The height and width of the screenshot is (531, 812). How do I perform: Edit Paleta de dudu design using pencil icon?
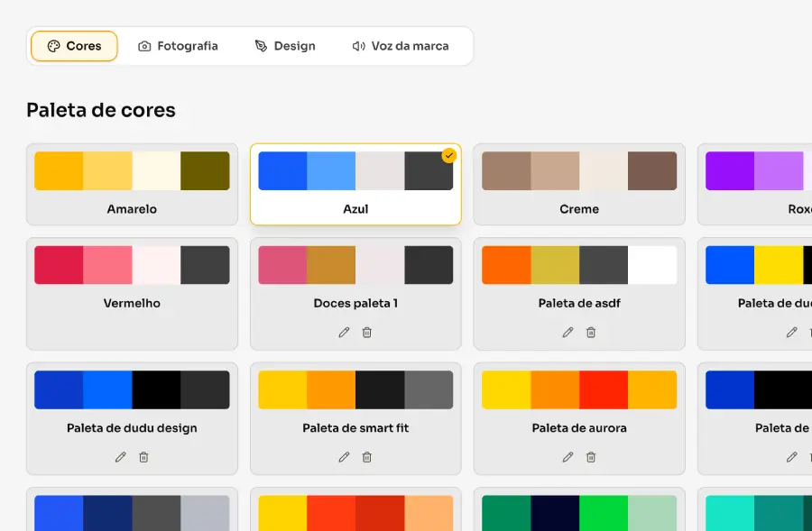[x=120, y=457]
